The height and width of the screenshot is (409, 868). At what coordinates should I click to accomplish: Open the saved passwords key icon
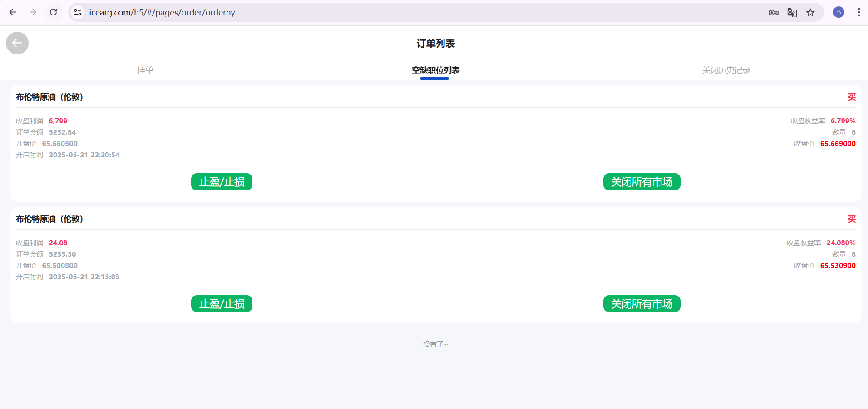[774, 13]
